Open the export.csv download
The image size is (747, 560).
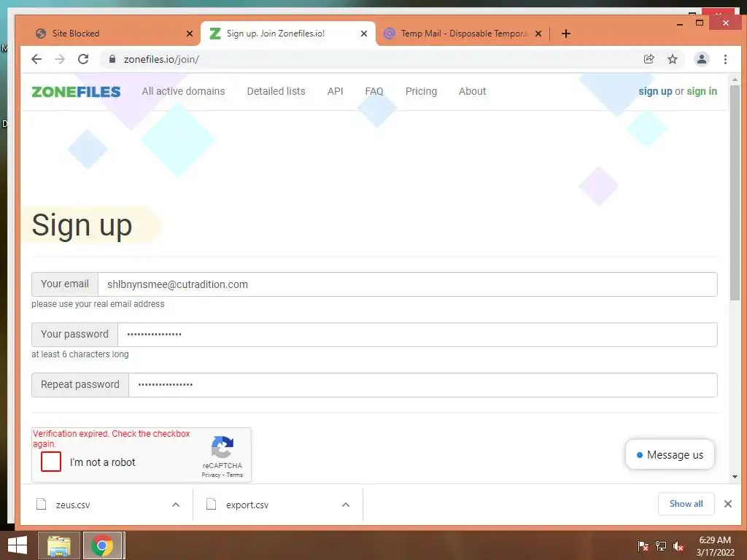click(x=247, y=505)
